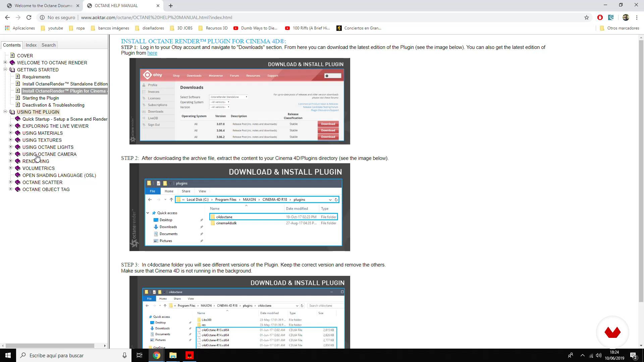
Task: Collapse the GETTING STARTED tree node
Action: pos(5,69)
